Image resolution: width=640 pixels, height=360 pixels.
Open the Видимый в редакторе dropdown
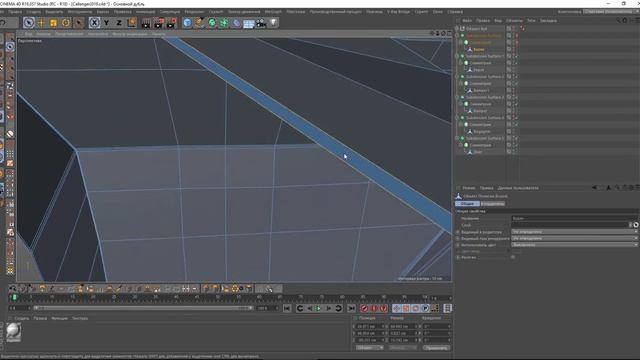click(x=575, y=232)
